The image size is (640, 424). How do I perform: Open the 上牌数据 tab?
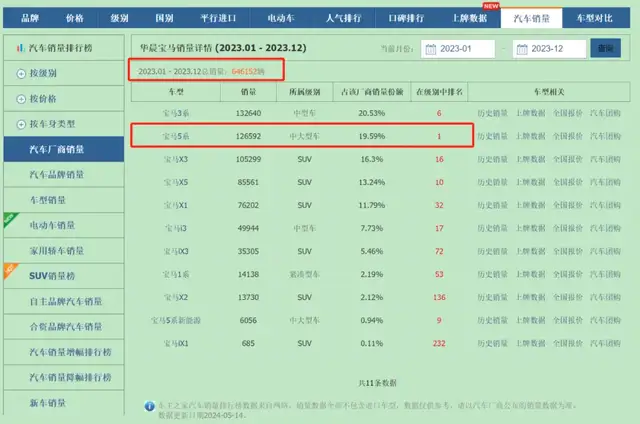(469, 18)
